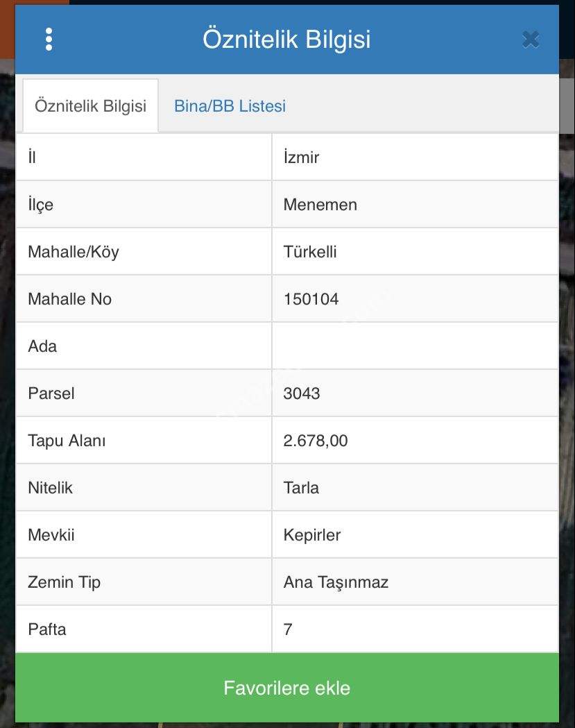This screenshot has height=728, width=575.
Task: Click the Mevkii row label
Action: click(51, 535)
